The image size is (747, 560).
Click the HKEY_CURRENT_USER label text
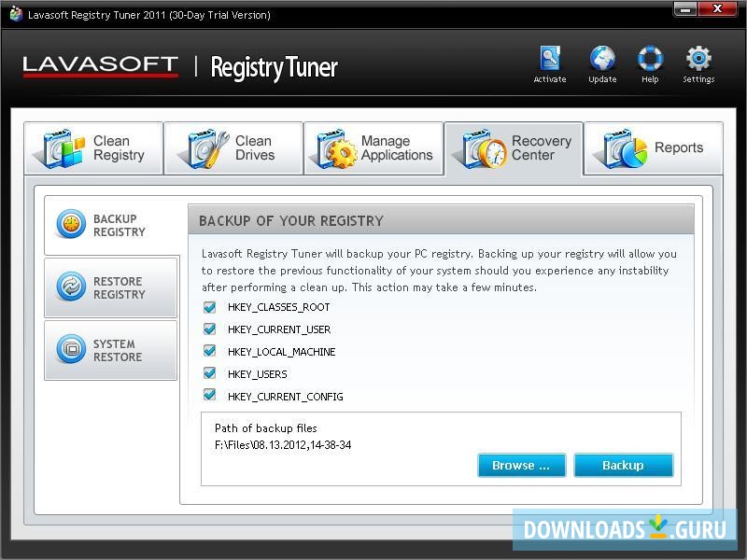coord(279,329)
